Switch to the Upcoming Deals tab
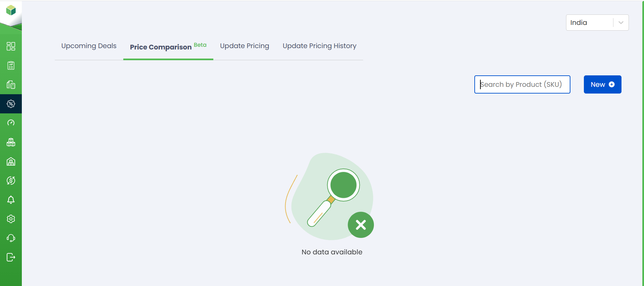The height and width of the screenshot is (286, 644). tap(89, 46)
